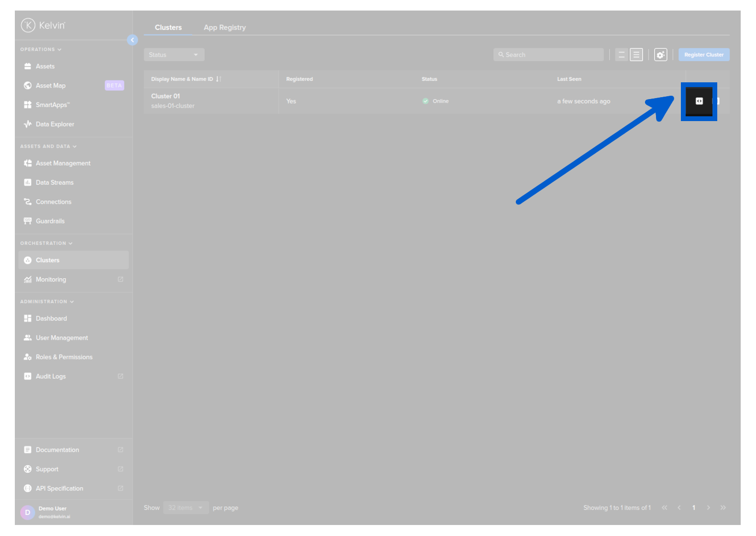Image resolution: width=756 pixels, height=536 pixels.
Task: Open Roles & Permissions
Action: click(64, 357)
